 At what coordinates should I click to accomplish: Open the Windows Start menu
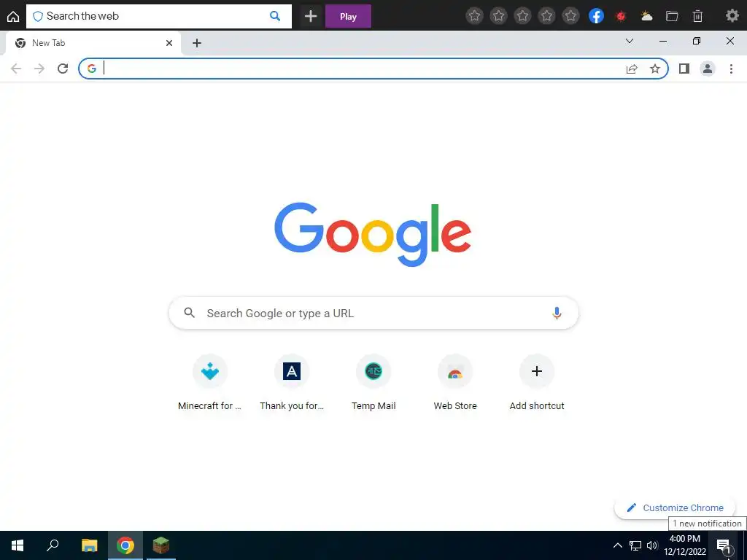18,545
